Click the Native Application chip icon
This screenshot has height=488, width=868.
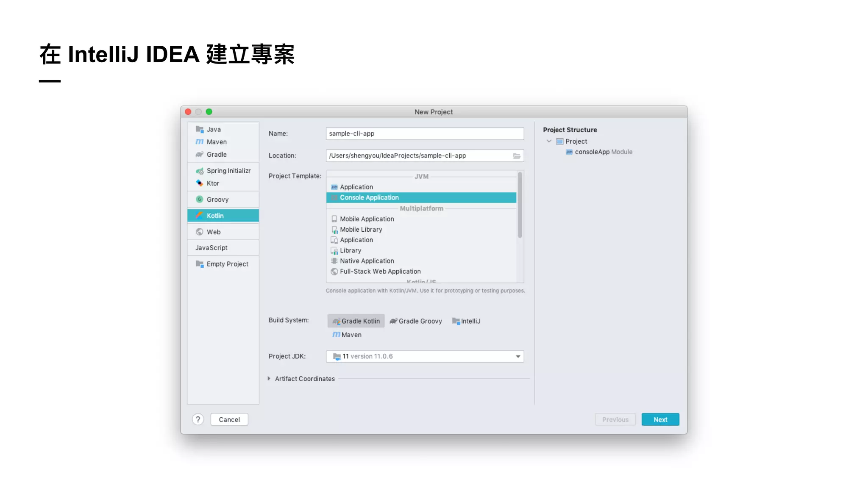coord(334,261)
